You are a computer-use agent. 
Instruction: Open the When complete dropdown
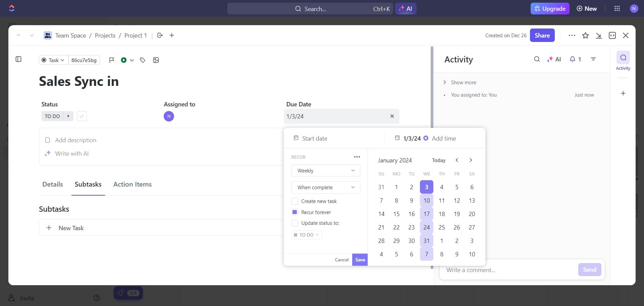[x=325, y=188]
